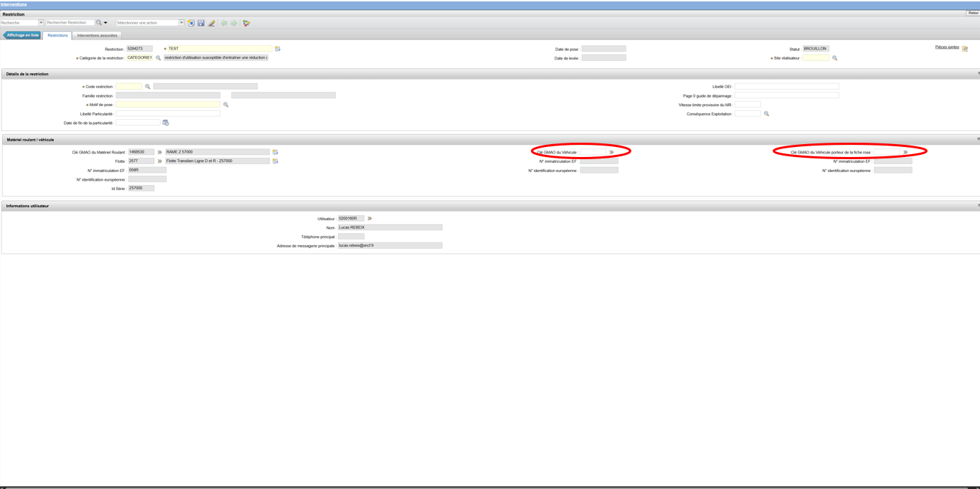Screen dimensions: 980x489
Task: Click the Site réalisateur input field
Action: (816, 58)
